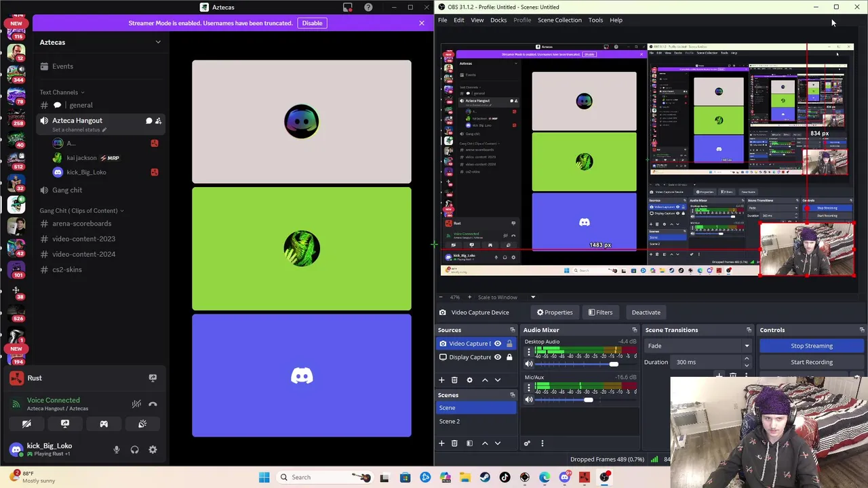
Task: Mute the Mic/Aux speaker icon
Action: 529,400
